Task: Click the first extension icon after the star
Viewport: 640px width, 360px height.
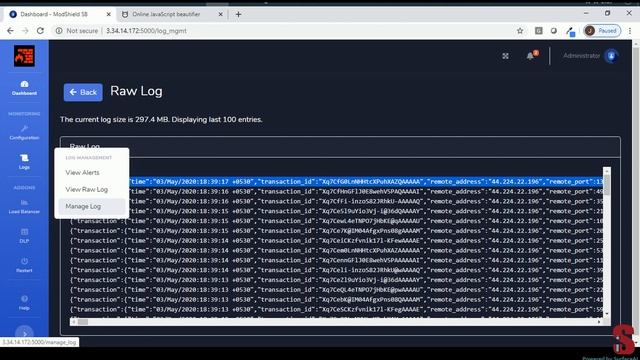Action: click(538, 31)
